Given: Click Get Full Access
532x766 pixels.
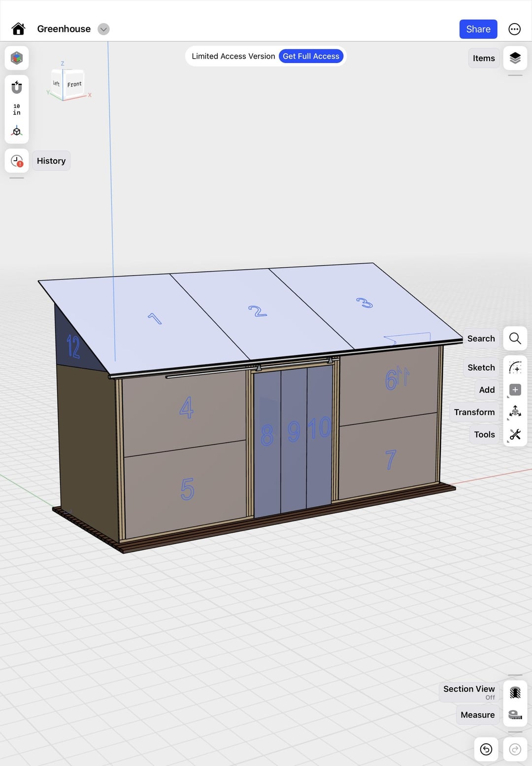Looking at the screenshot, I should [311, 56].
